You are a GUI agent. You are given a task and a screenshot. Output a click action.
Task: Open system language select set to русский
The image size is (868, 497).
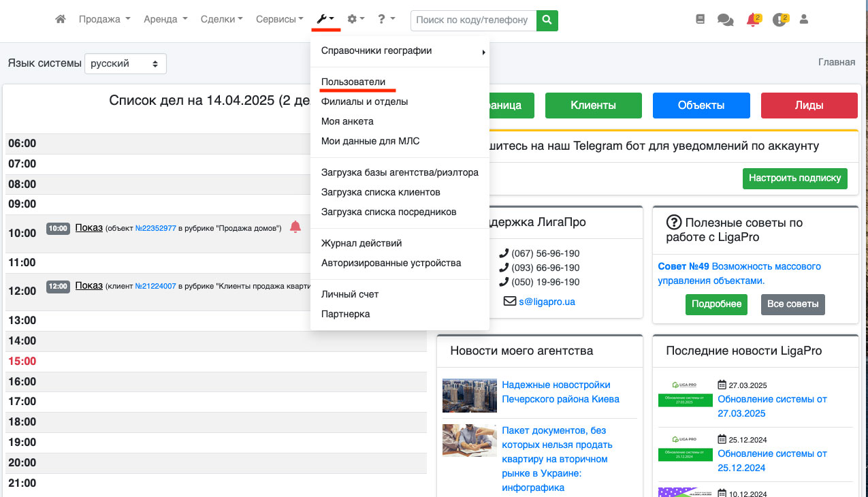tap(125, 63)
